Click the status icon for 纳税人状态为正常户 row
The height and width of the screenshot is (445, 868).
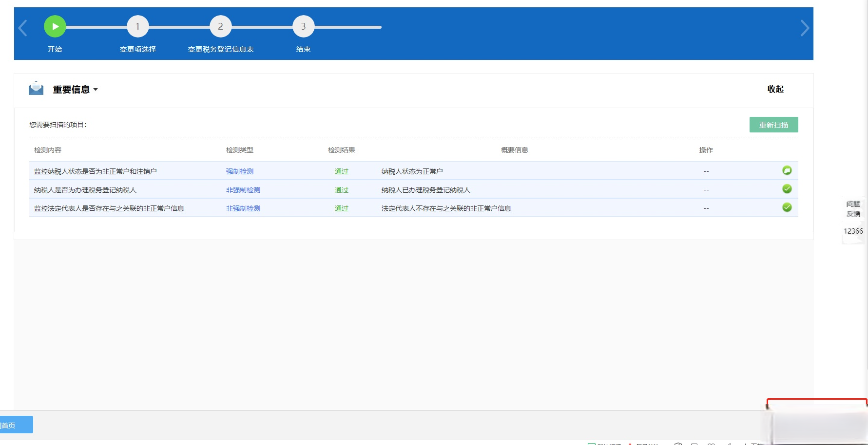pos(787,170)
